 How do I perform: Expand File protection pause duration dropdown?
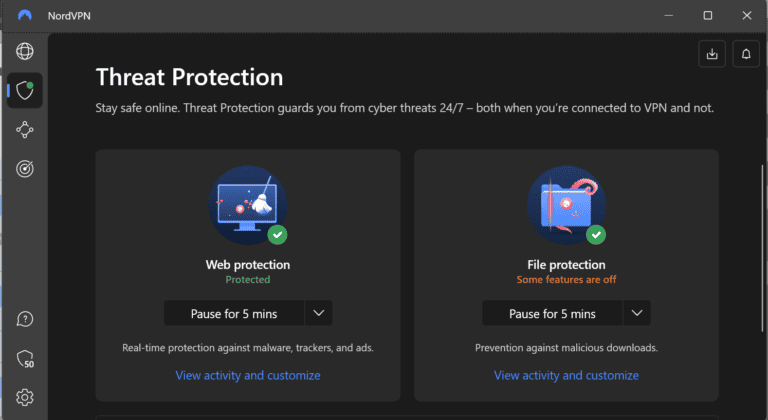637,313
